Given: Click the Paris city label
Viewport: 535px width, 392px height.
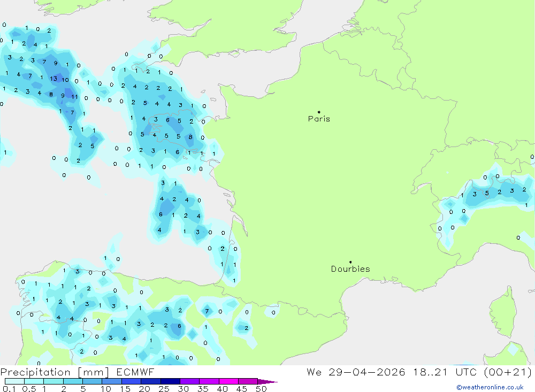Looking at the screenshot, I should (x=319, y=119).
